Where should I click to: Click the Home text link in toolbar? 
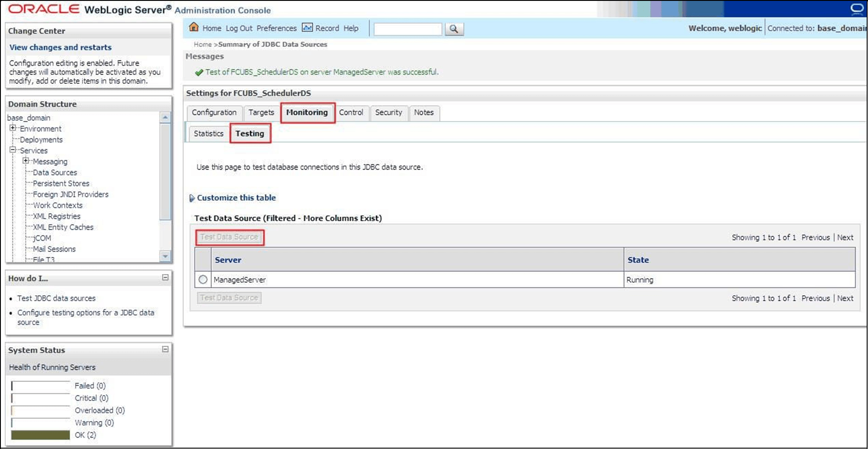(x=212, y=28)
